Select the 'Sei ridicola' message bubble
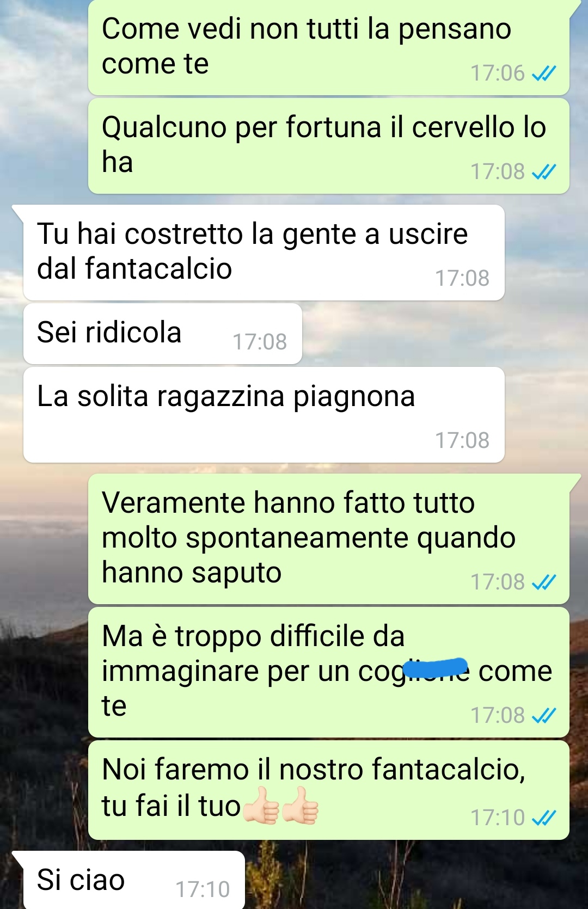This screenshot has width=588, height=909. tap(163, 334)
